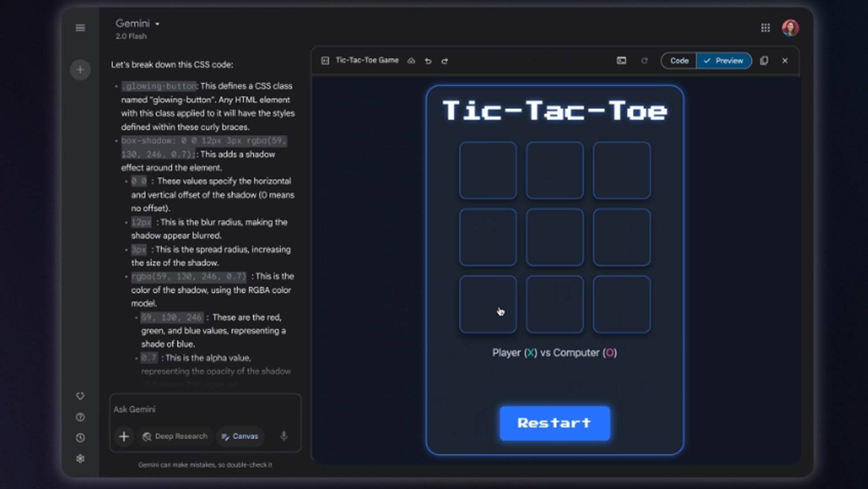Open sidebar settings menu
Image resolution: width=868 pixels, height=489 pixels.
[x=80, y=458]
